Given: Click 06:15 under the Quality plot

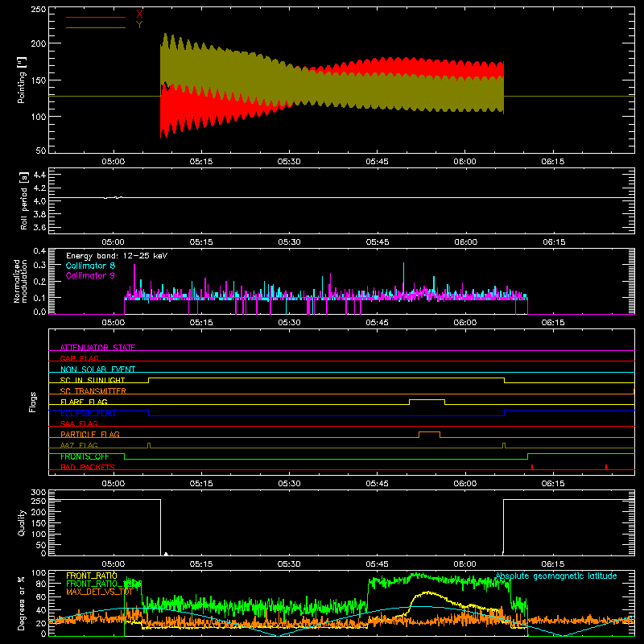Looking at the screenshot, I should pos(553,564).
